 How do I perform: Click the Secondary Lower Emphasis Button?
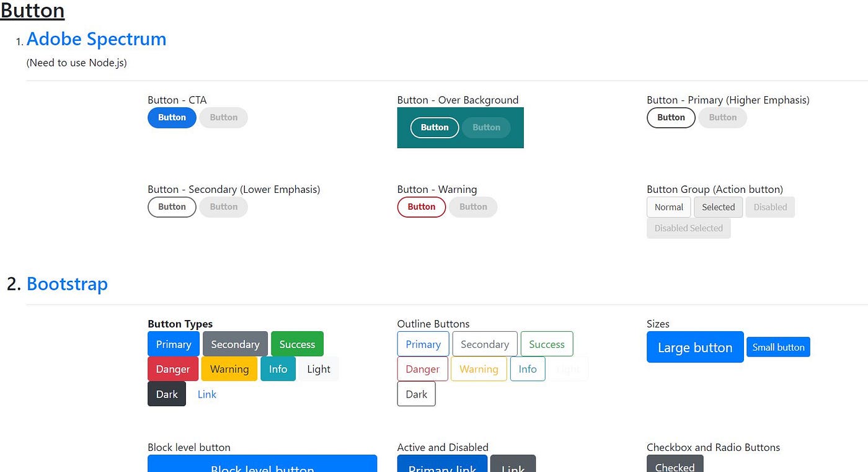click(172, 207)
